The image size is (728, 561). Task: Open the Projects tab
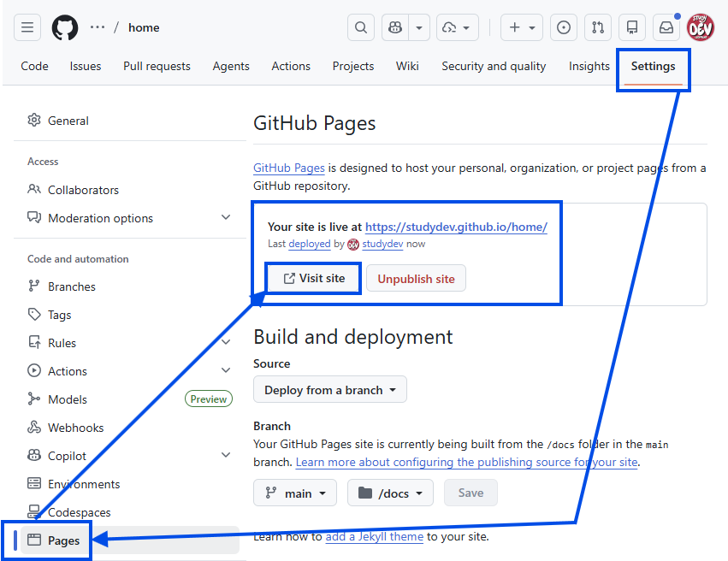pyautogui.click(x=352, y=67)
